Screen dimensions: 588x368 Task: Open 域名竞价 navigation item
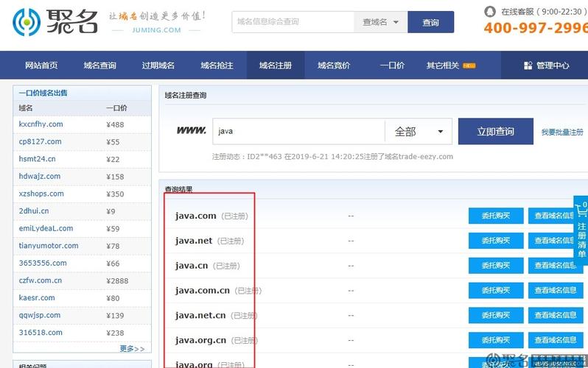[x=334, y=66]
